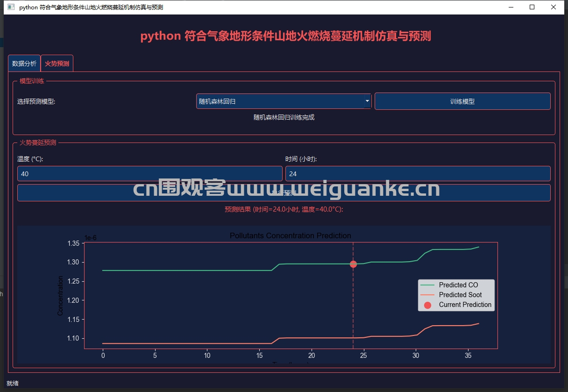Minimize the simulation window
568x392 pixels.
[511, 7]
